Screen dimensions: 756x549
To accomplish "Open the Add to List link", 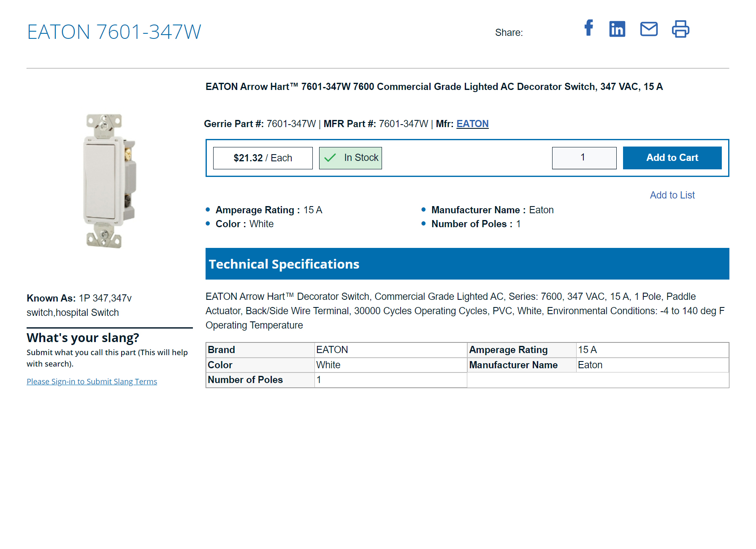I will coord(672,195).
